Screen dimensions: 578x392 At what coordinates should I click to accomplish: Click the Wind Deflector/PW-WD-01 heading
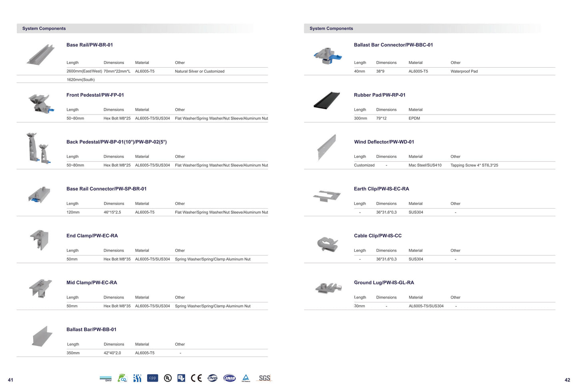coord(384,142)
